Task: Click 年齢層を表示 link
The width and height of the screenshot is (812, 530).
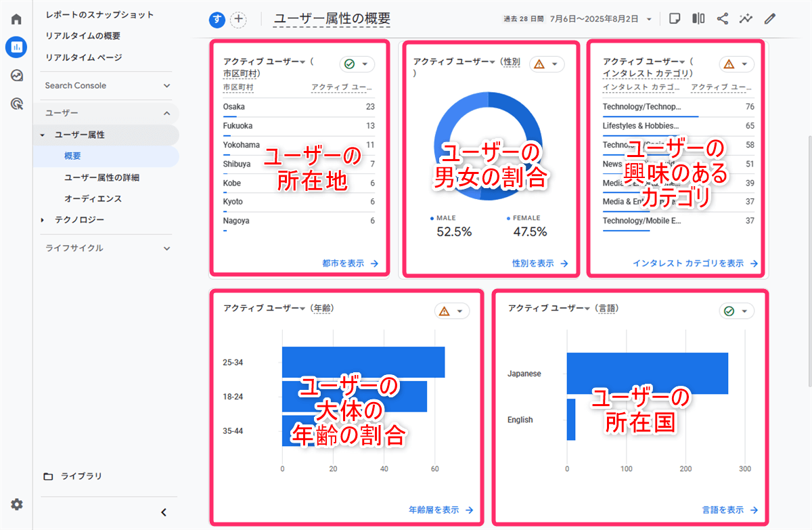Action: pos(441,510)
